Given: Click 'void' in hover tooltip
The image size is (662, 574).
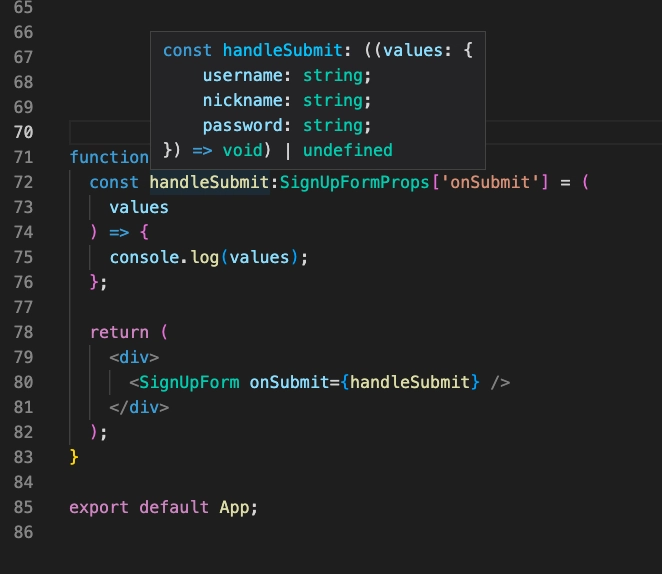Looking at the screenshot, I should pos(242,150).
